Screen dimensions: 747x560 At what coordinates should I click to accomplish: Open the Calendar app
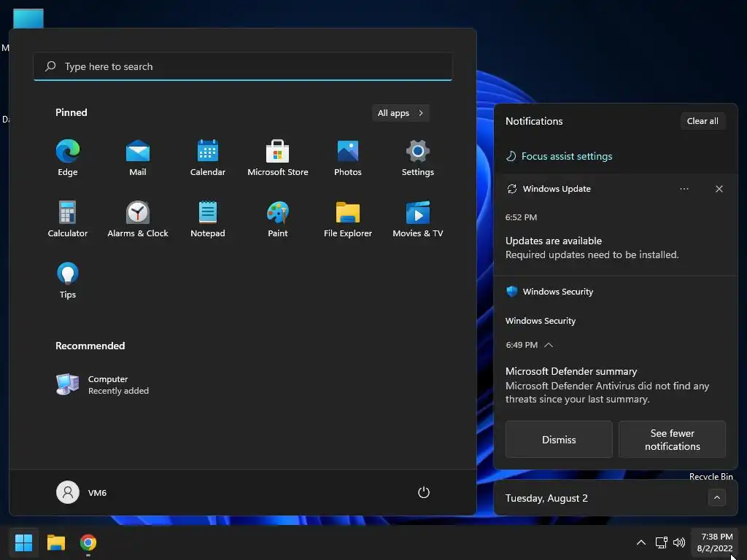pos(208,158)
